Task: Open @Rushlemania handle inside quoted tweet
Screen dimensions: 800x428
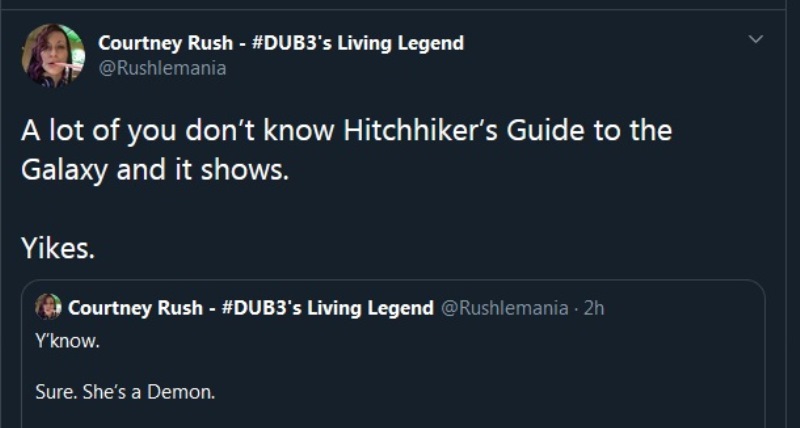Action: [504, 308]
